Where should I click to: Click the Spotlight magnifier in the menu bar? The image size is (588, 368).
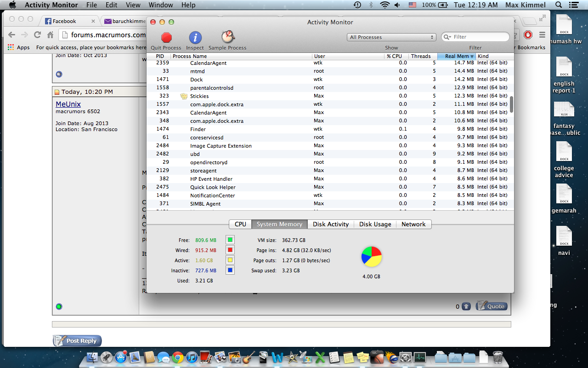coord(559,5)
